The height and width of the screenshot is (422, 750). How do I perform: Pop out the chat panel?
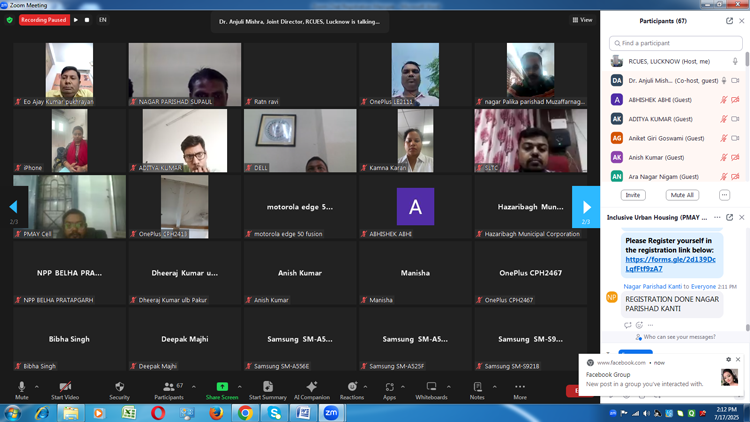729,217
